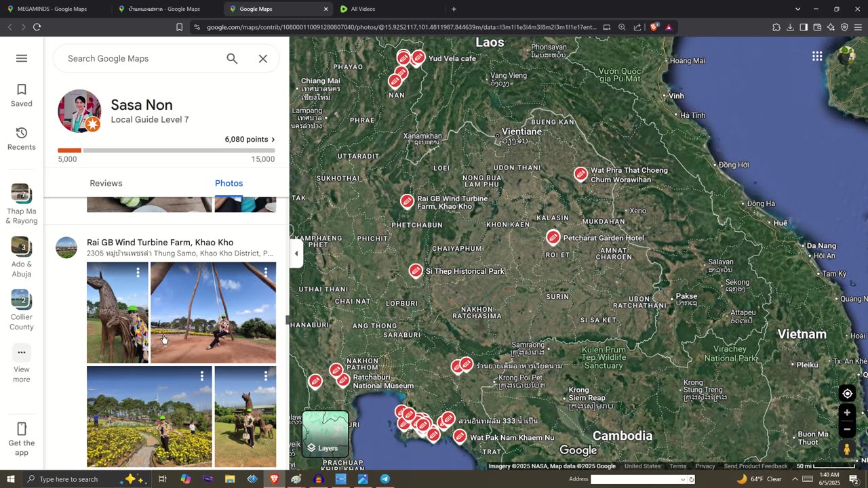Open options for the alpaca statue photo
This screenshot has width=868, height=488.
(x=265, y=375)
